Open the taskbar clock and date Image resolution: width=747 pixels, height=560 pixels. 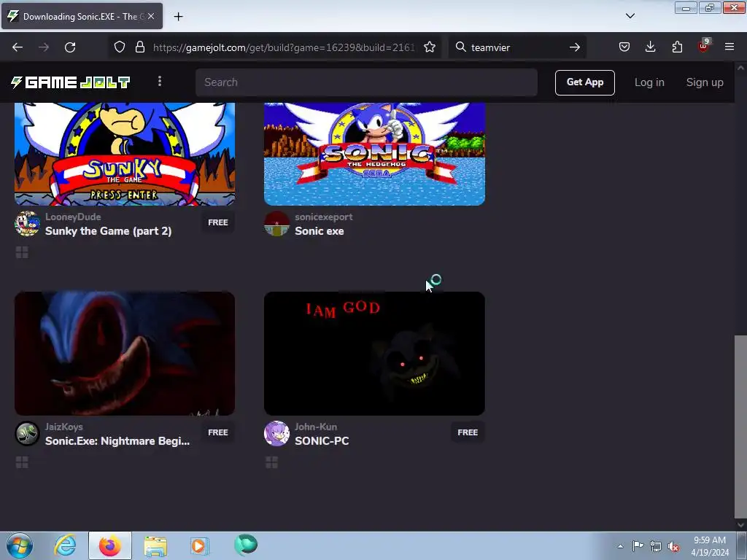[710, 546]
